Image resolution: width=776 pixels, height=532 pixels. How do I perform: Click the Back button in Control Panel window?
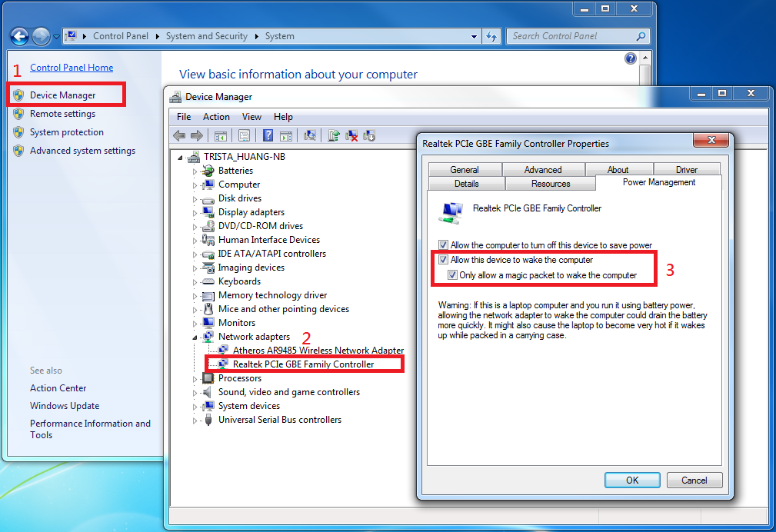point(19,36)
